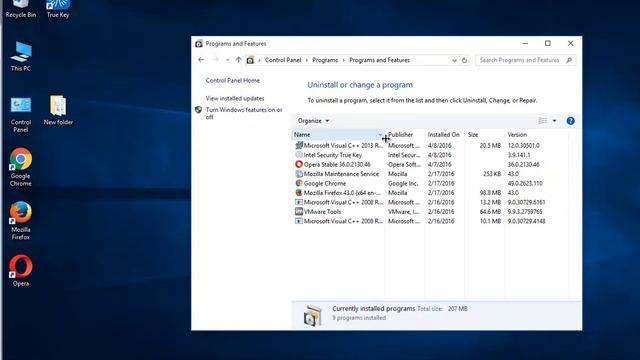Click the Mozilla Maintenance Service row icon

[299, 174]
